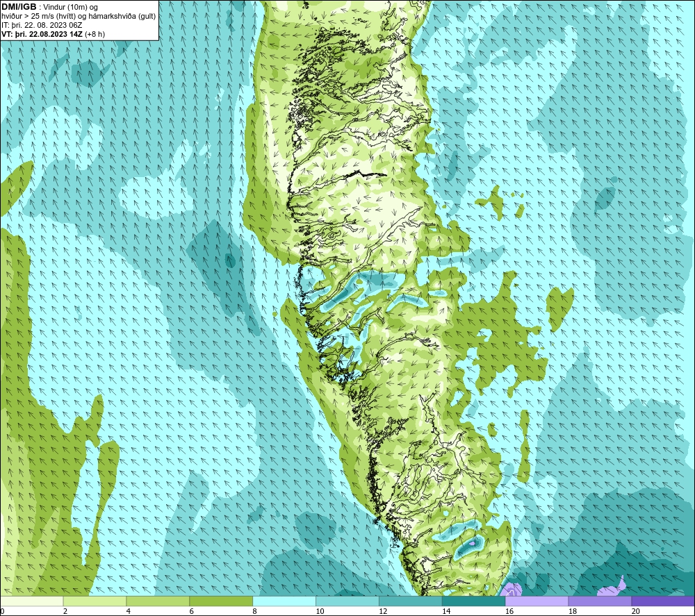Click the legend scale label '2'
The height and width of the screenshot is (616, 695).
coord(65,611)
